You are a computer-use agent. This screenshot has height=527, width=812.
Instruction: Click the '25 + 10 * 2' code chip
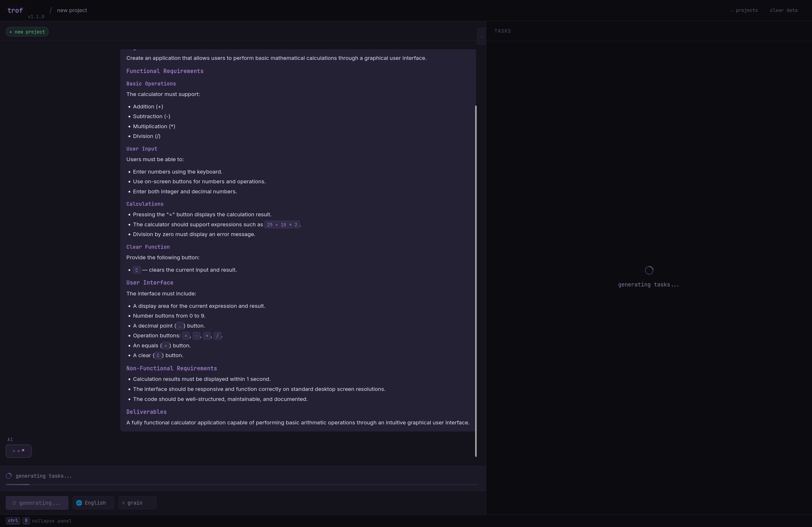point(282,224)
